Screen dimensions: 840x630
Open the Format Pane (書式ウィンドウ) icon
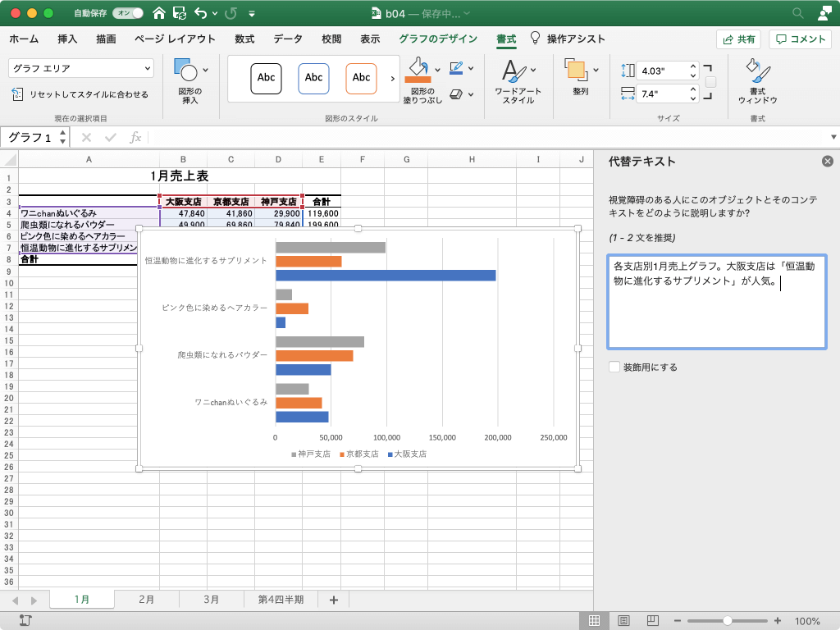pos(757,71)
